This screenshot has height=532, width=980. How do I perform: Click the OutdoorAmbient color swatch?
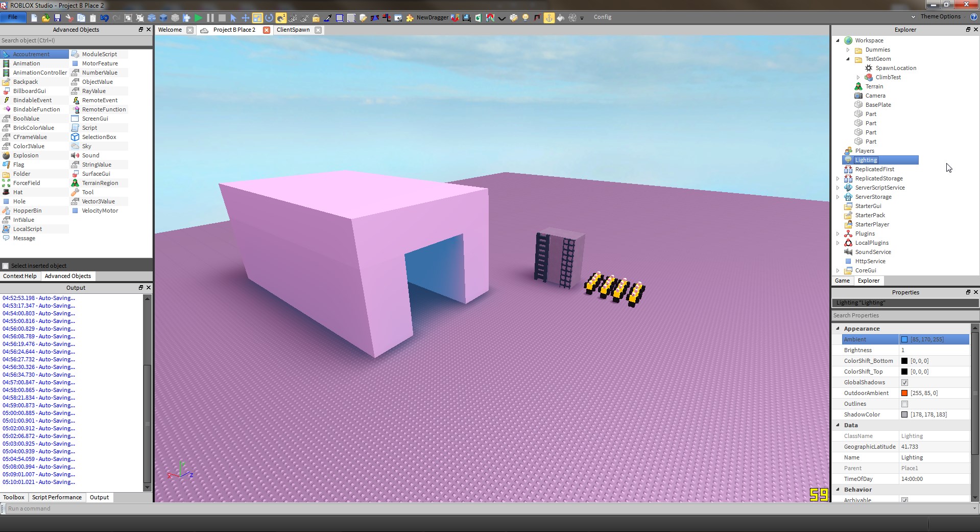pyautogui.click(x=904, y=393)
